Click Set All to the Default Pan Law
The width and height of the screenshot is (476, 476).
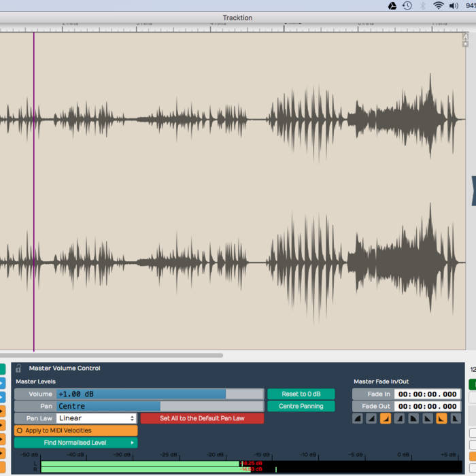202,418
